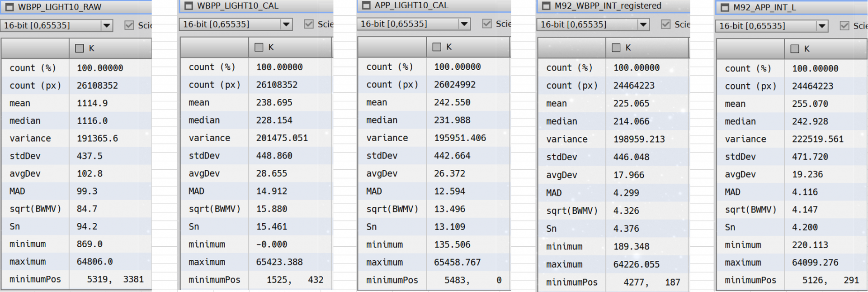Viewport: 868px width, 292px height.
Task: Select variance 201475.051 cell
Action: [x=282, y=138]
